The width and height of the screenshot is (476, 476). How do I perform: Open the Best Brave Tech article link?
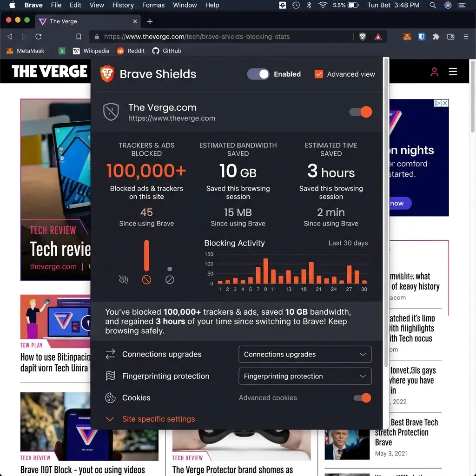[x=406, y=432]
